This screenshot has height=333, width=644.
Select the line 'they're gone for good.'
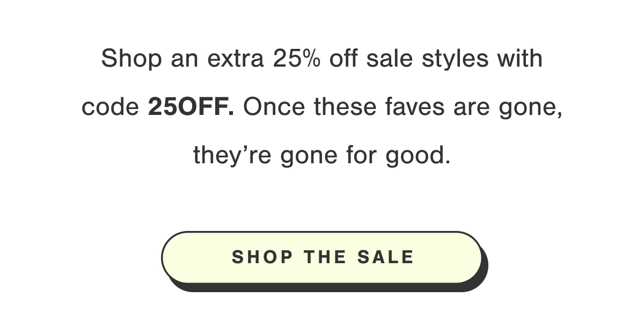click(322, 156)
